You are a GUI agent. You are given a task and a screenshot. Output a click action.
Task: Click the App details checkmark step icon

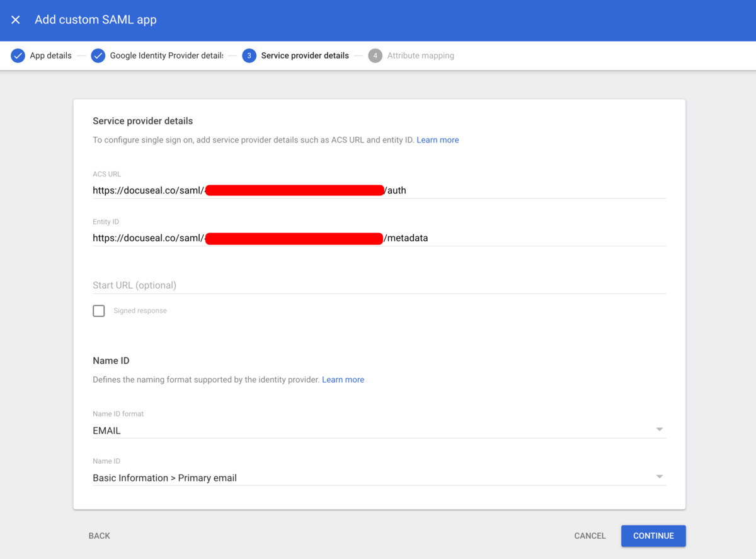[18, 55]
